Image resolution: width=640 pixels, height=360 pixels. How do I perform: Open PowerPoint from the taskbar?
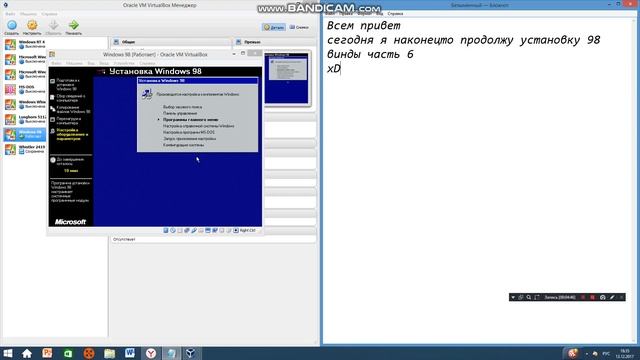coord(47,353)
